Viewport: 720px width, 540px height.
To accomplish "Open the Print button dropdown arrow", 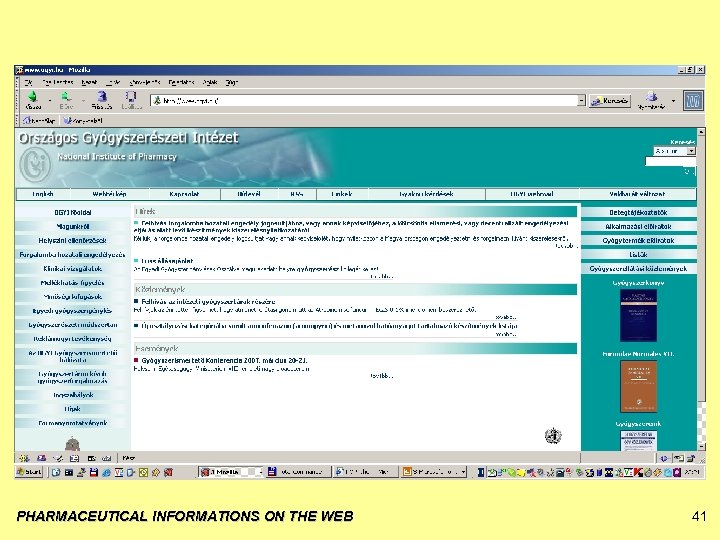I will [x=673, y=101].
